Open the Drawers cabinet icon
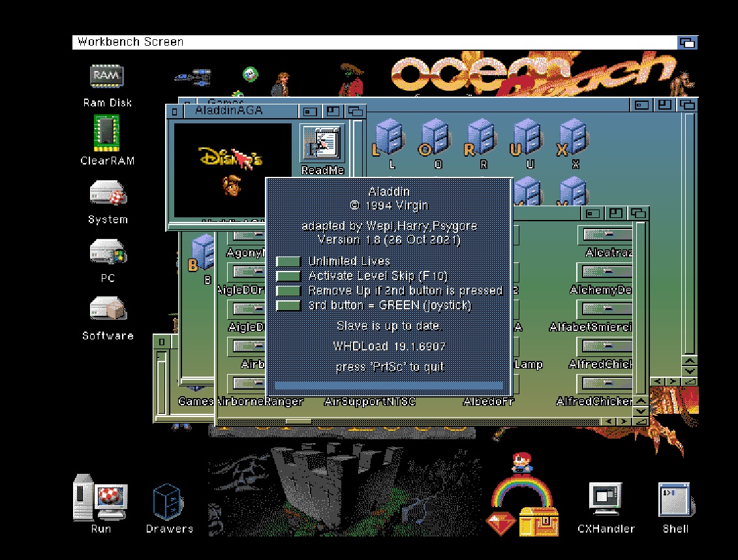Viewport: 738px width, 560px height. point(168,502)
